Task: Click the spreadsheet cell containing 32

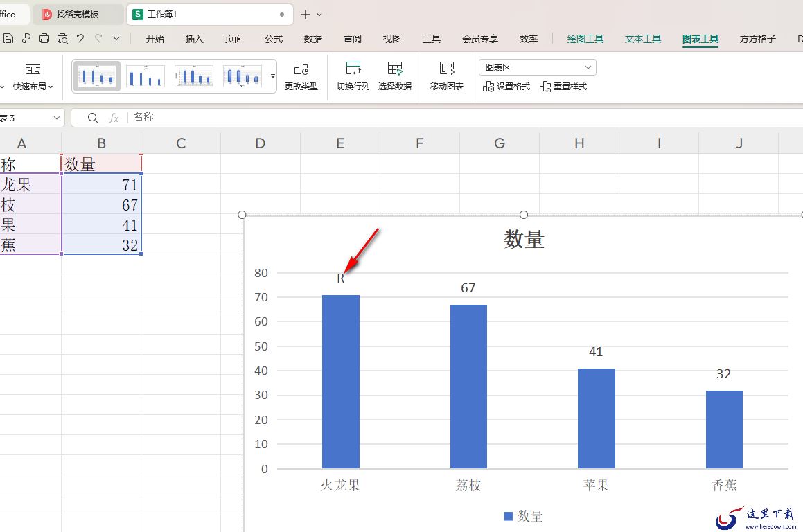Action: (101, 245)
